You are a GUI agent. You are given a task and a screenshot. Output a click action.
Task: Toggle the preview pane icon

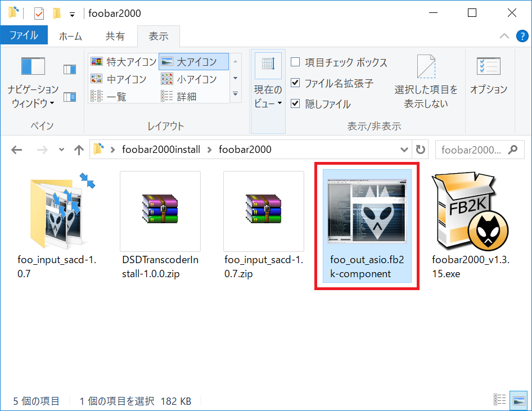70,70
